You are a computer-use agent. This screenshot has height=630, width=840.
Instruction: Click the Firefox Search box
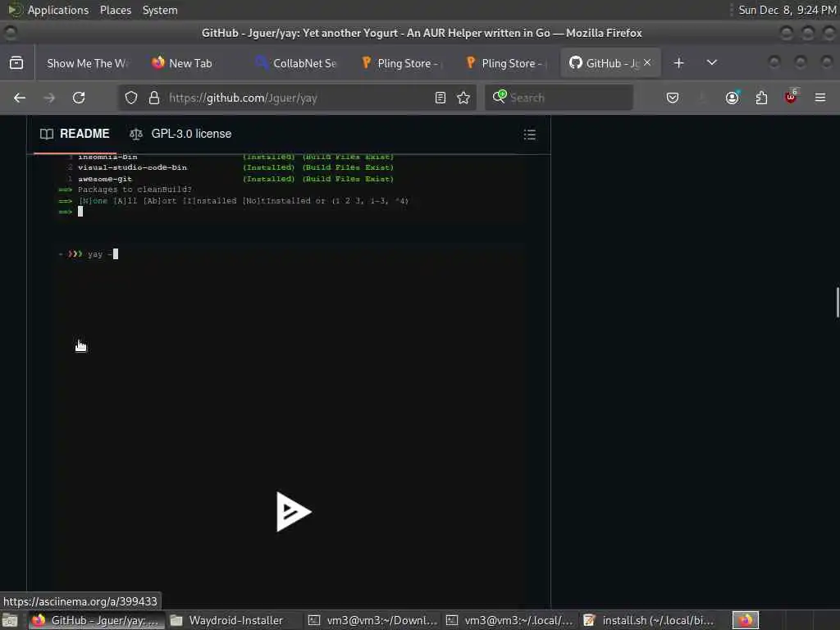pos(559,98)
